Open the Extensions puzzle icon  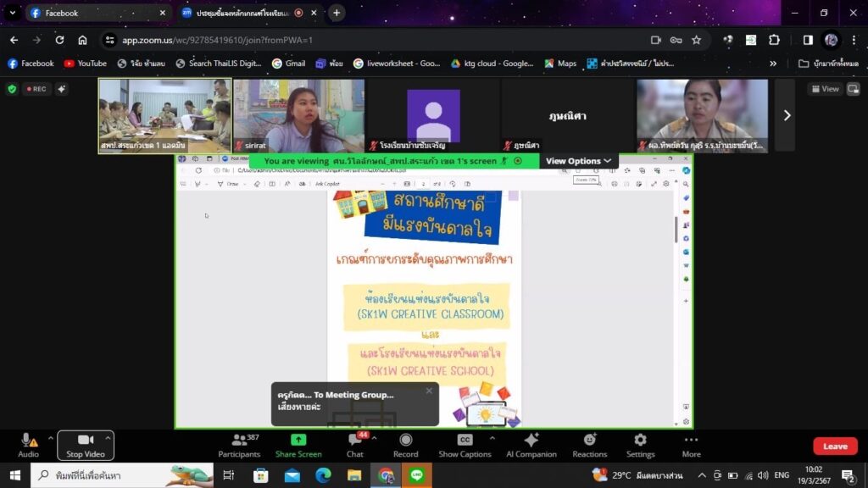[x=774, y=40]
